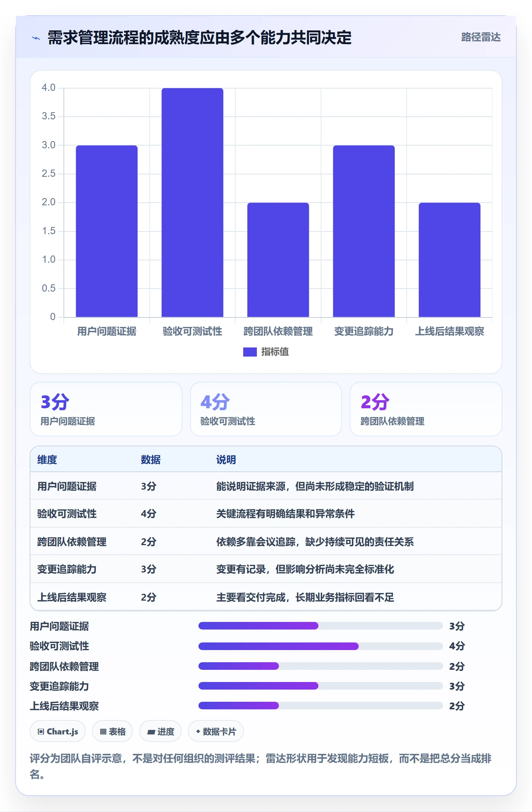Click the 维度 table column header
Image resolution: width=532 pixels, height=812 pixels.
click(47, 460)
